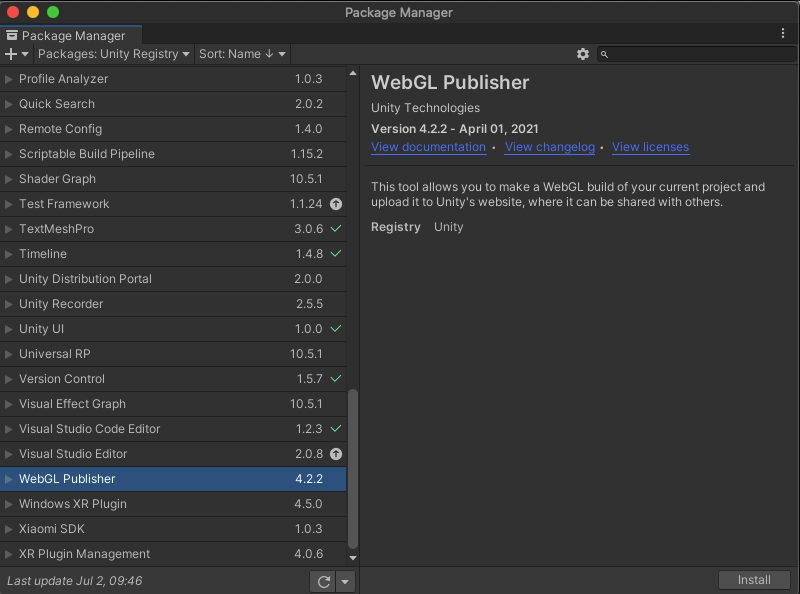
Task: Open the Sort: Name dropdown
Action: point(242,54)
